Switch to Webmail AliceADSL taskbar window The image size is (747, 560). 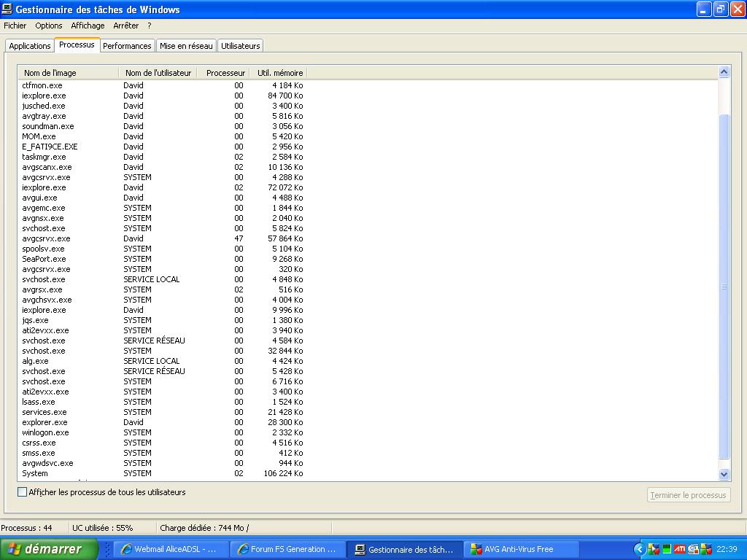click(x=171, y=549)
